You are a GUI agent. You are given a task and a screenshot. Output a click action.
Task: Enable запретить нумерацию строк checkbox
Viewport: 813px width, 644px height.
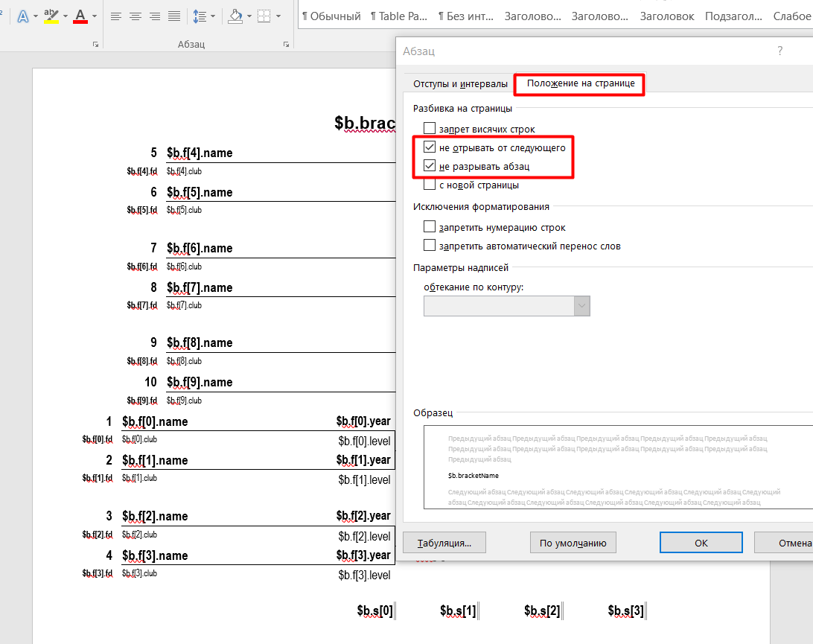click(430, 226)
